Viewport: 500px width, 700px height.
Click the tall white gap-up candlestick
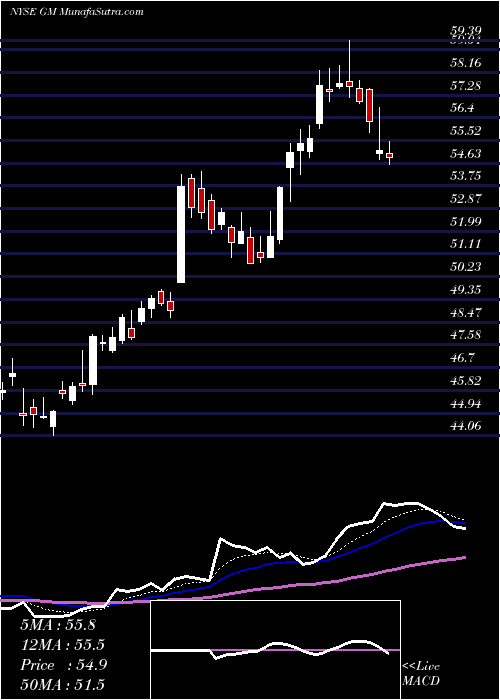181,234
